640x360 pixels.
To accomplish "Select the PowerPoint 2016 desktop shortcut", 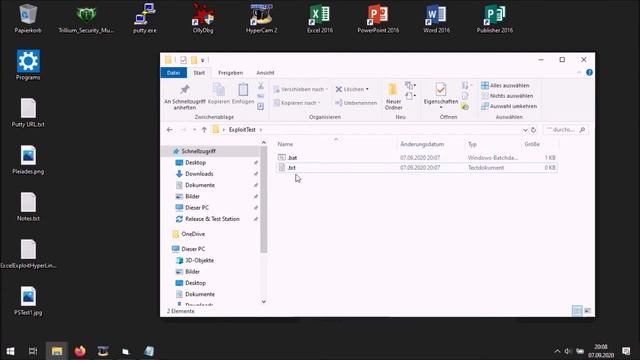I will click(378, 18).
